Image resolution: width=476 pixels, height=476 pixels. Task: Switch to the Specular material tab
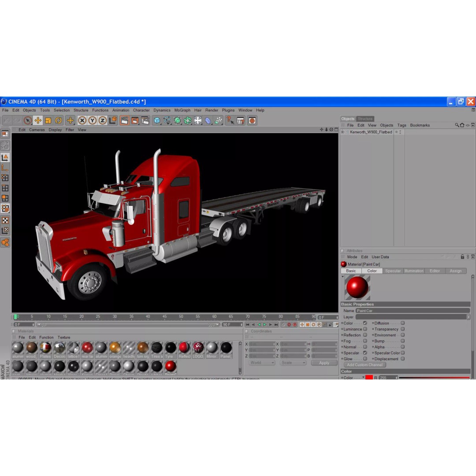(393, 271)
